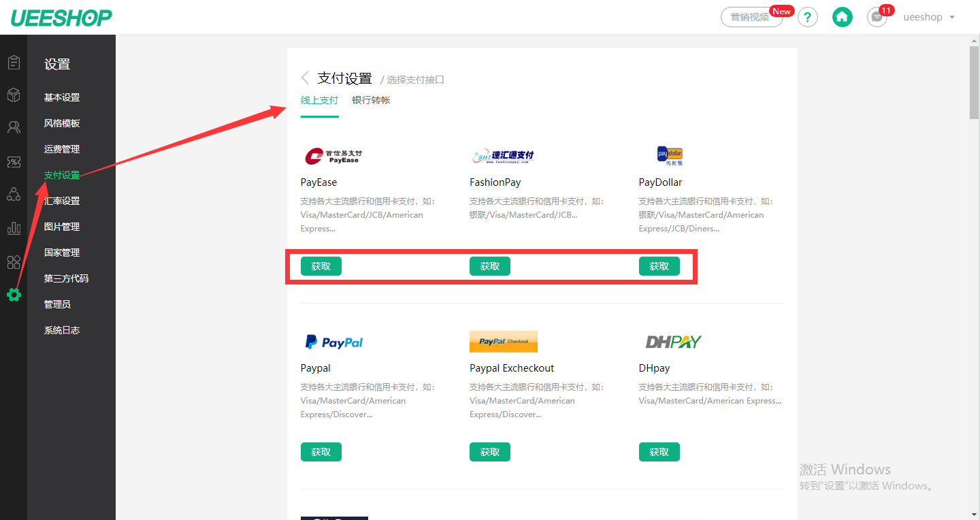Click the PayDollar logo
The width and height of the screenshot is (980, 520).
pyautogui.click(x=670, y=156)
